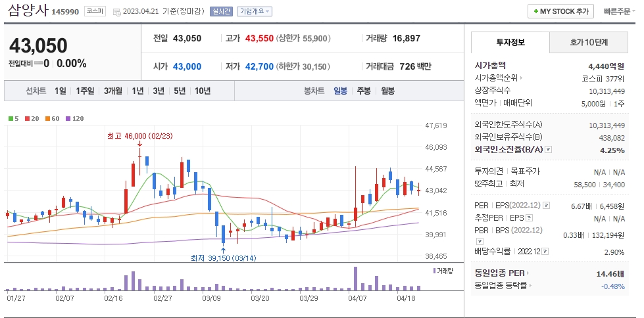The width and height of the screenshot is (644, 318).
Task: Open the 동일업종 등락률 link
Action: coord(503,286)
